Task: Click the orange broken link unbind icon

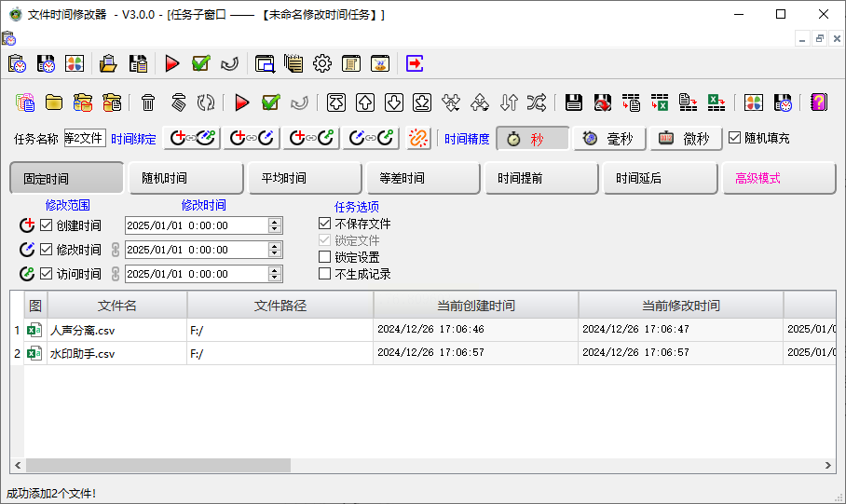Action: point(418,139)
